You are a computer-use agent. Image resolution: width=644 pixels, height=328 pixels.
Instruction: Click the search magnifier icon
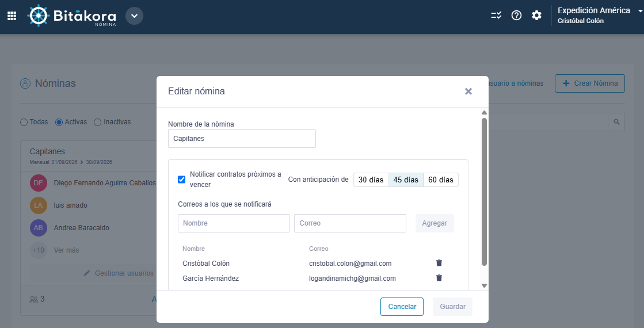(x=616, y=122)
